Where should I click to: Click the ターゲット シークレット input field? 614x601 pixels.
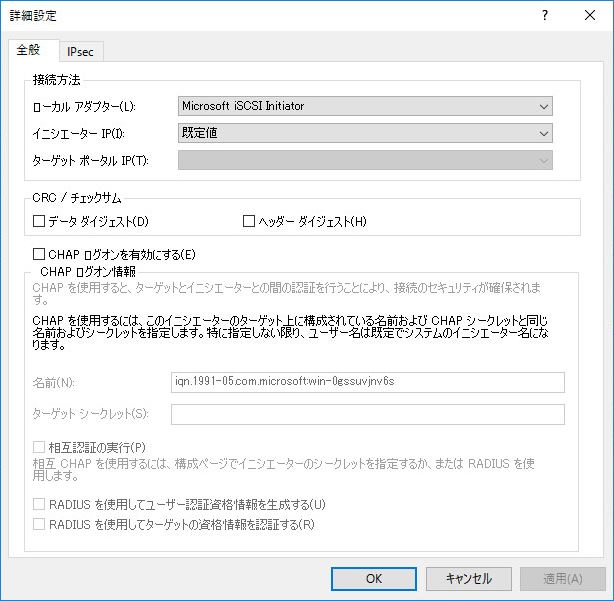tap(368, 414)
